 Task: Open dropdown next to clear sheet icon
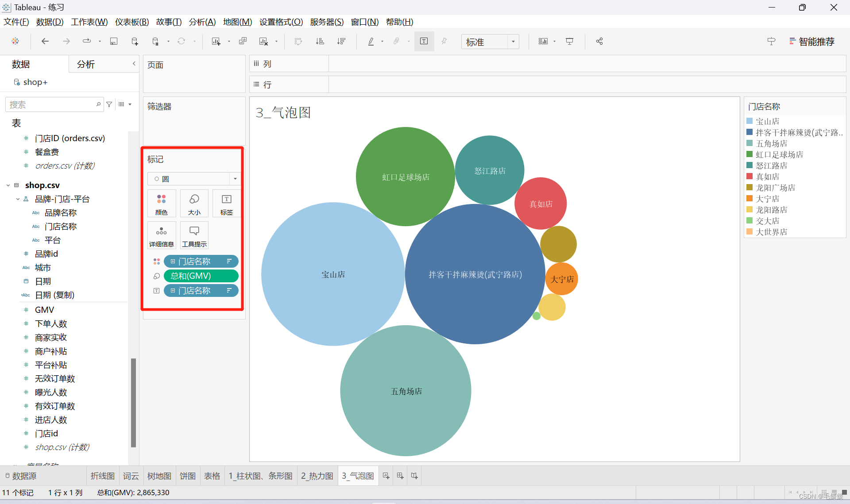click(276, 41)
